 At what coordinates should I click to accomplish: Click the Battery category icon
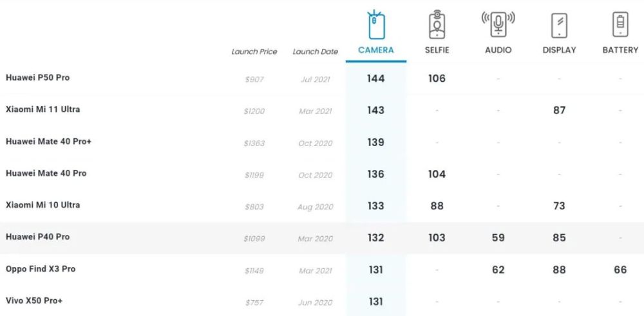(x=620, y=24)
